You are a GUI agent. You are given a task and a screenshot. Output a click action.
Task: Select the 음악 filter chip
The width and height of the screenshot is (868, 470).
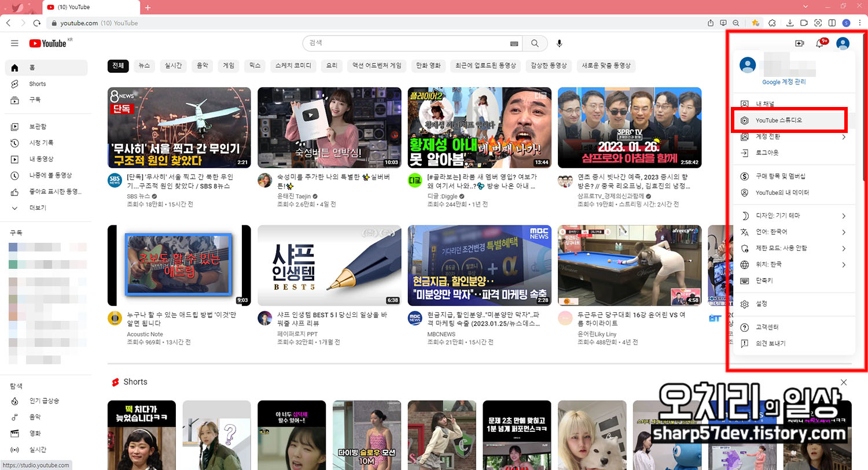pyautogui.click(x=203, y=66)
